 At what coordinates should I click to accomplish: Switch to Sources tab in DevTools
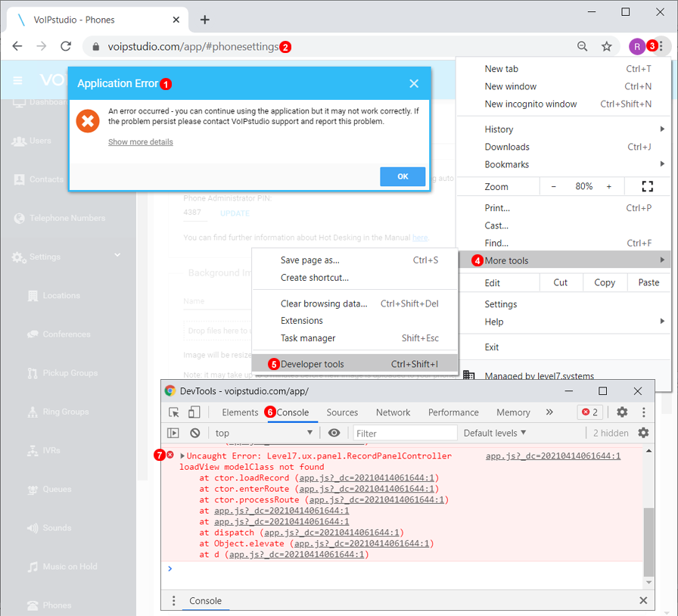(342, 412)
